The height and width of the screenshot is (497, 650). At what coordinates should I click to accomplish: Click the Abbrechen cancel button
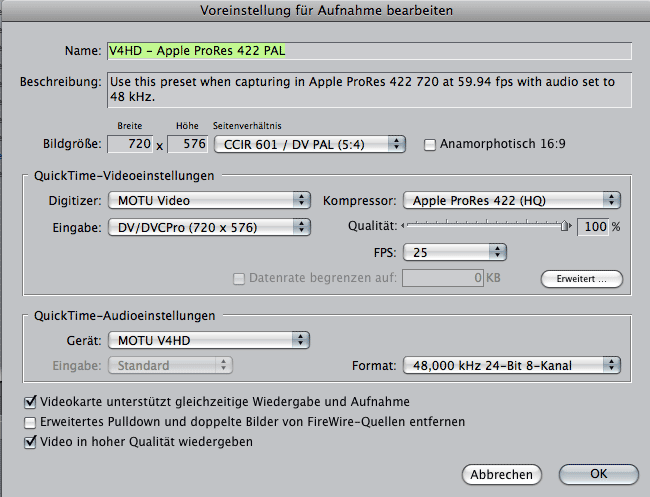pos(501,474)
